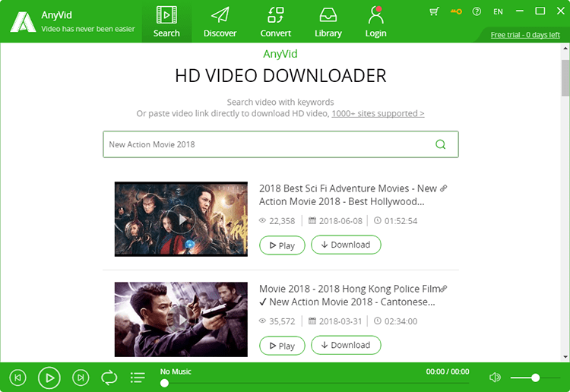This screenshot has height=392, width=570.
Task: Click the duration 02:34:00
Action: 401,321
